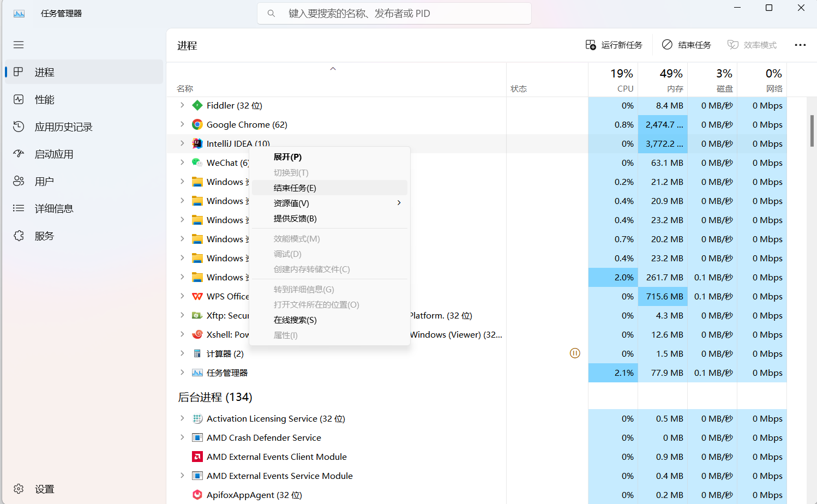Expand the WPS Office process group
Viewport: 817px width, 504px height.
[182, 296]
